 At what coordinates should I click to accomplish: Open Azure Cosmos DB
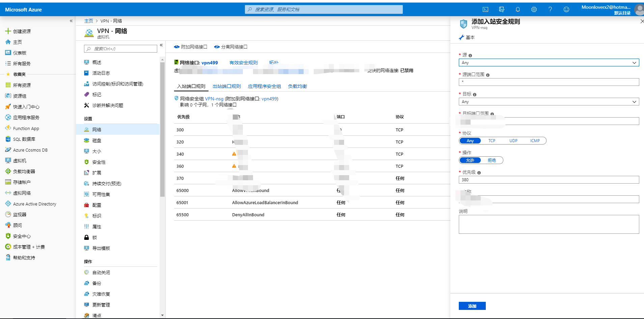30,150
